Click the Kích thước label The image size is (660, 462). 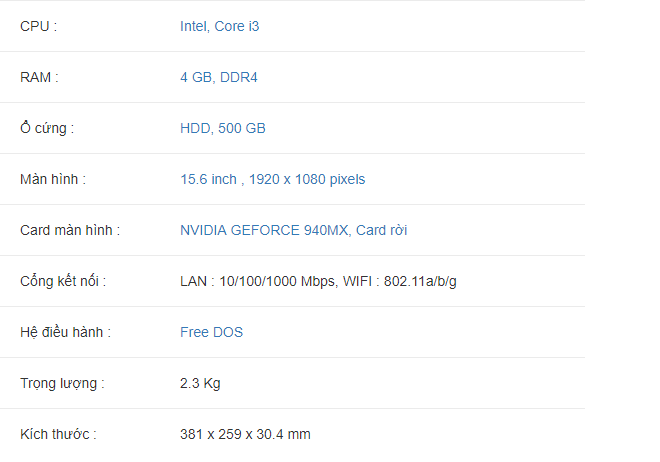pos(58,434)
